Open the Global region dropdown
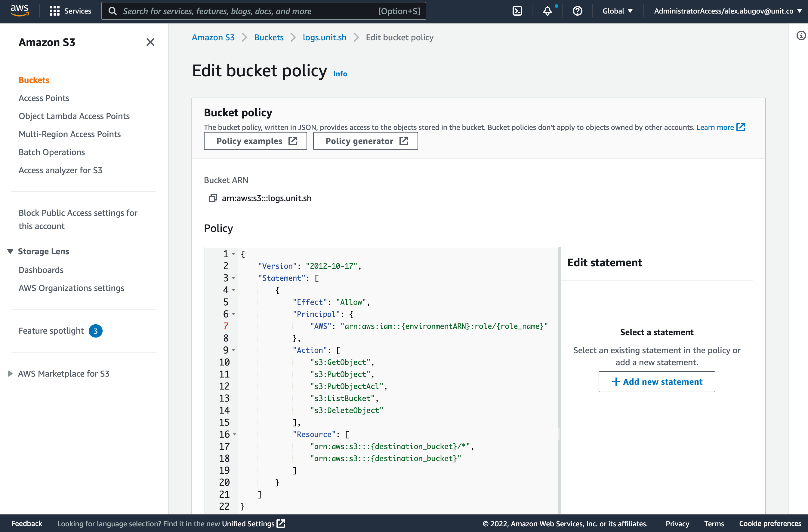Viewport: 808px width, 532px height. pos(617,11)
